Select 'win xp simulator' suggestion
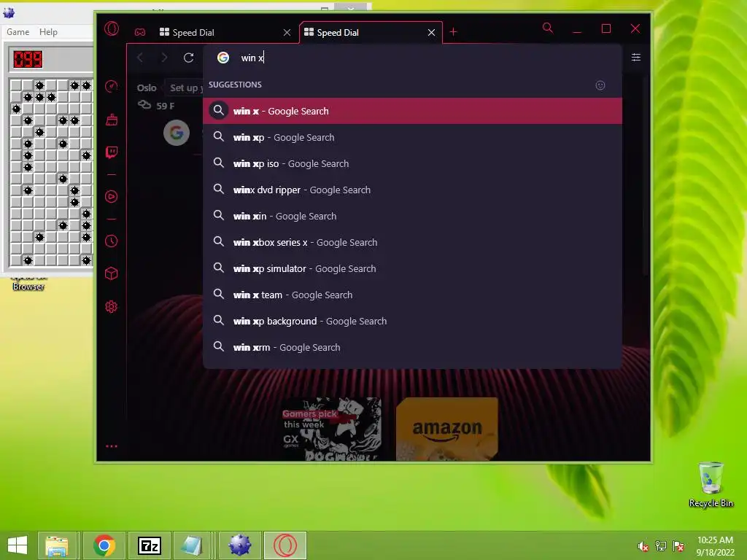747x560 pixels. point(413,268)
